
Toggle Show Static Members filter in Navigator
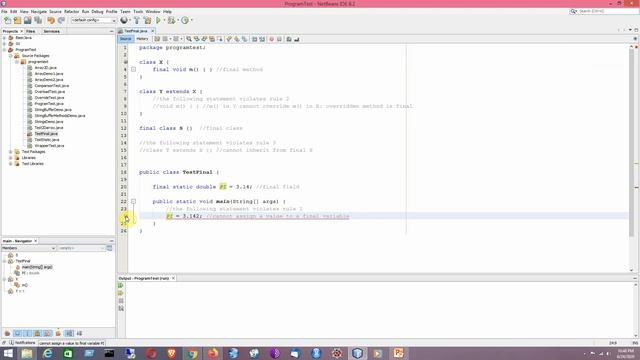[x=27, y=333]
